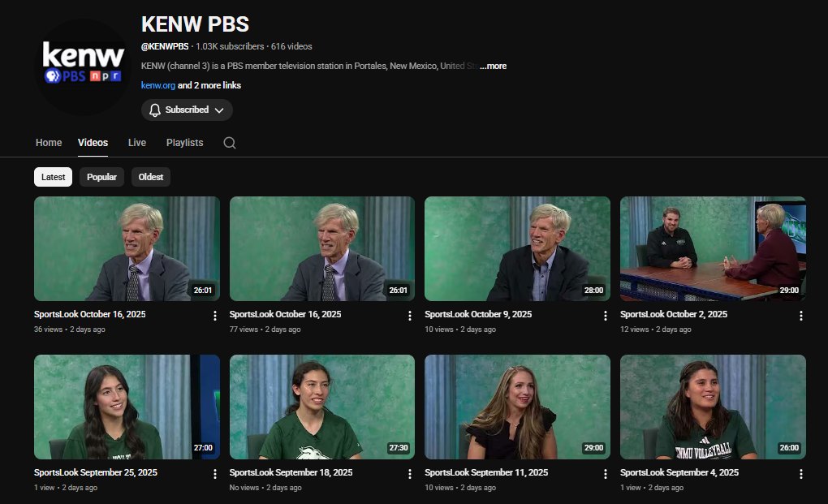828x504 pixels.
Task: Open the SportsLook October 9, 2025 title
Action: [478, 314]
